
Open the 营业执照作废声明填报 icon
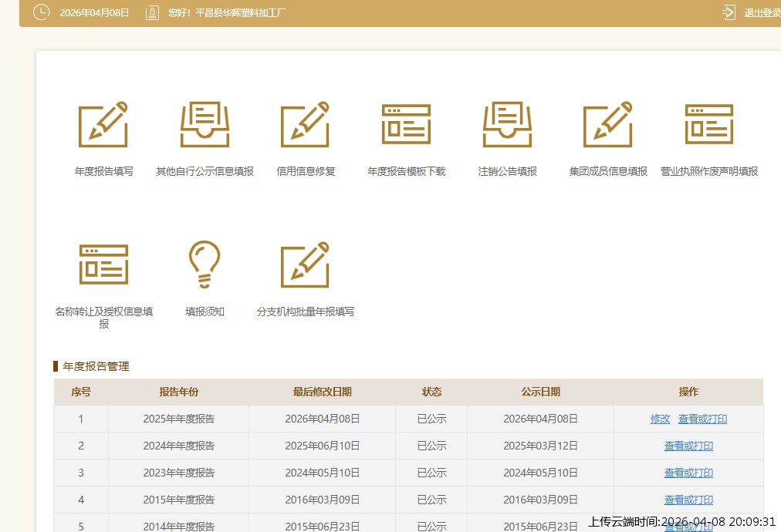click(708, 125)
